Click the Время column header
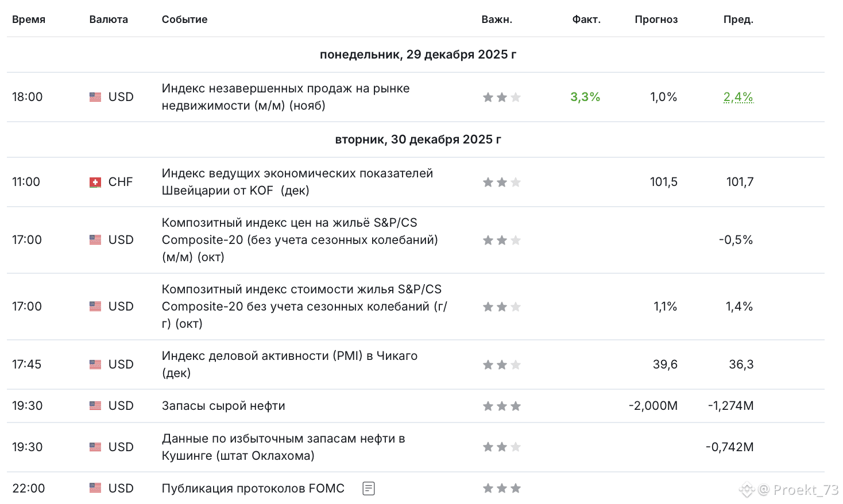 [x=29, y=20]
